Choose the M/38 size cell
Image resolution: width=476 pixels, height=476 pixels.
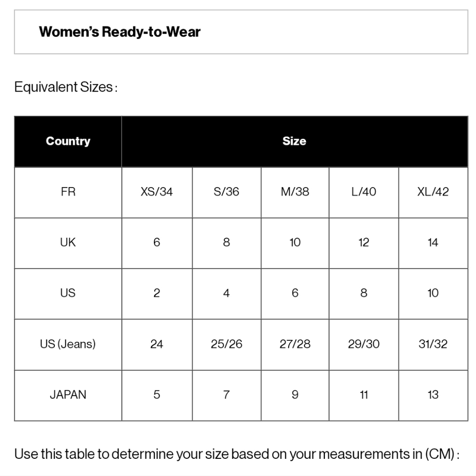(295, 192)
